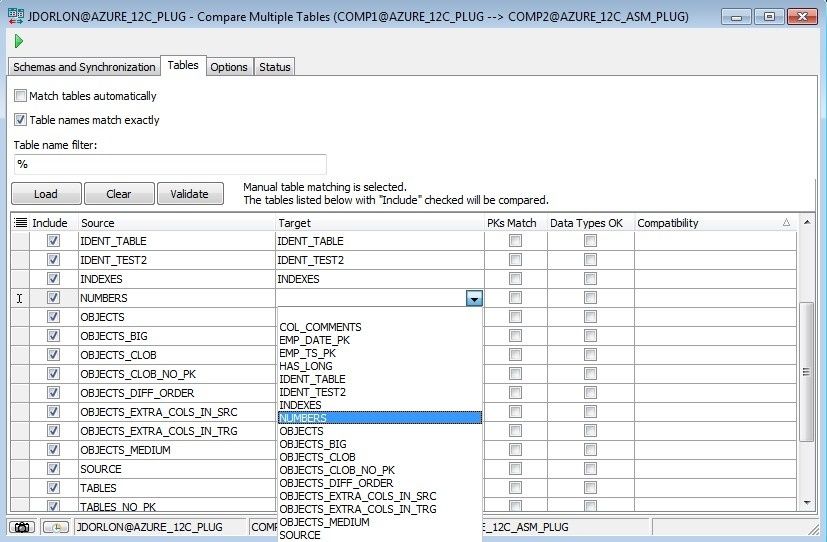827x542 pixels.
Task: Toggle PKs Match checkbox for IDENT_TABLE
Action: [515, 241]
